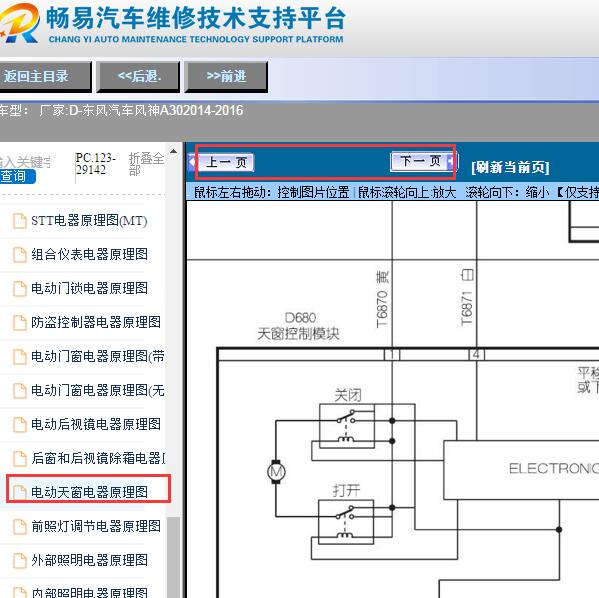599x598 pixels.
Task: Click file icon beside STT电器原理图(MT)
Action: click(x=20, y=221)
